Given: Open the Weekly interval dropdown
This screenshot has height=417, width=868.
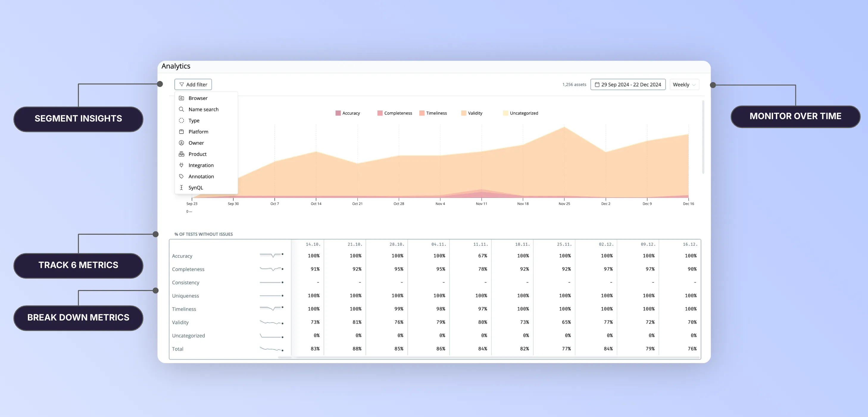Looking at the screenshot, I should pyautogui.click(x=684, y=85).
